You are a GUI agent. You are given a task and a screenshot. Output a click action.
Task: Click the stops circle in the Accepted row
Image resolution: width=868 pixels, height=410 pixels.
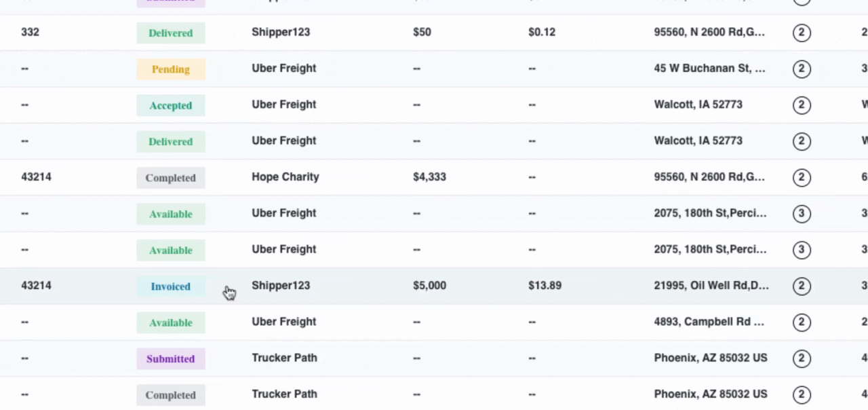[x=802, y=105]
